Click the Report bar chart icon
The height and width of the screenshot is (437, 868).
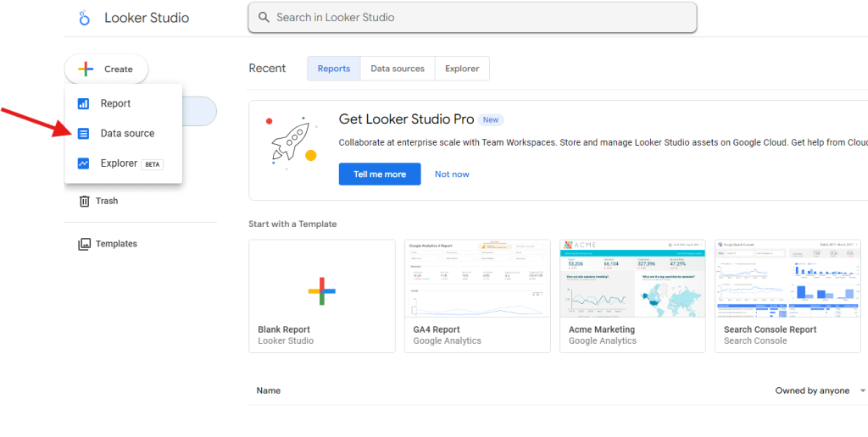[x=83, y=103]
